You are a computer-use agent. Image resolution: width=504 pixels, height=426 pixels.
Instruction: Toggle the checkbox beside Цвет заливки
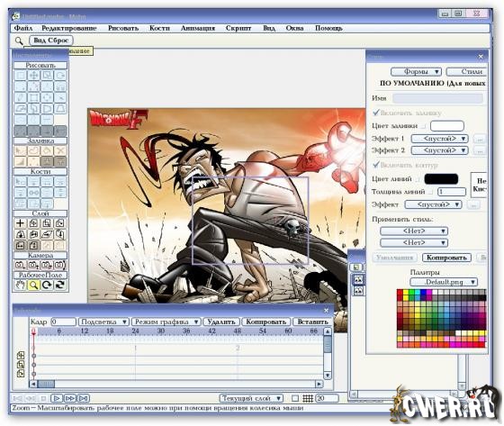point(423,126)
